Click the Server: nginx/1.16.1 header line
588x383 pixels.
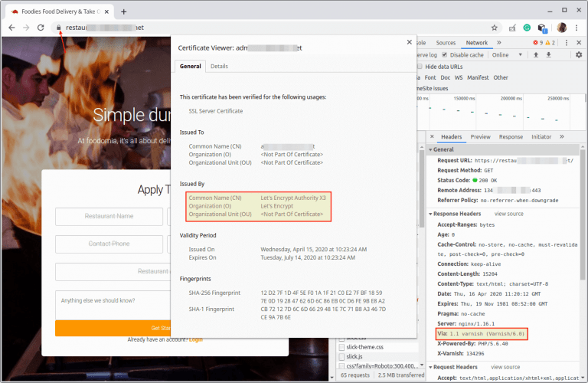[x=465, y=324]
